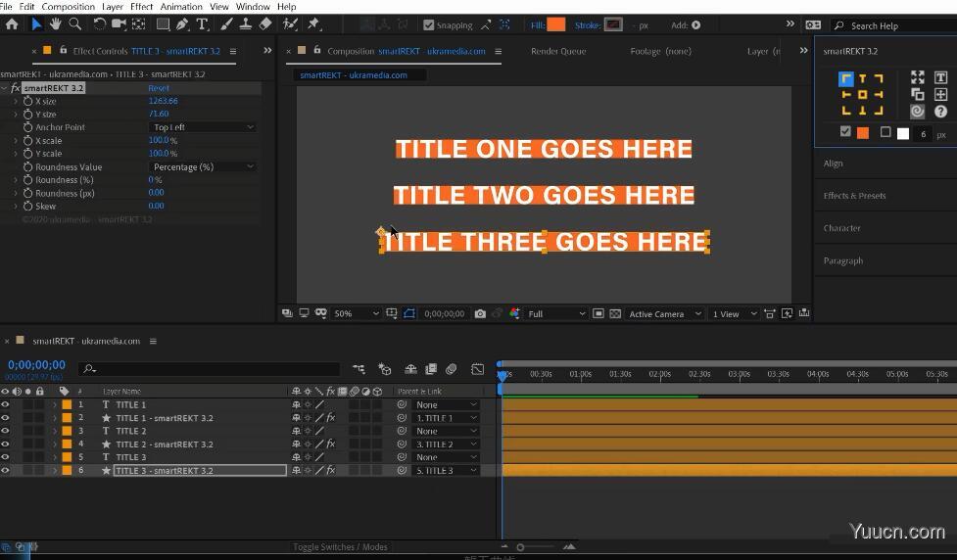The width and height of the screenshot is (957, 560).
Task: Click Toggle Switches / Modes
Action: click(340, 547)
